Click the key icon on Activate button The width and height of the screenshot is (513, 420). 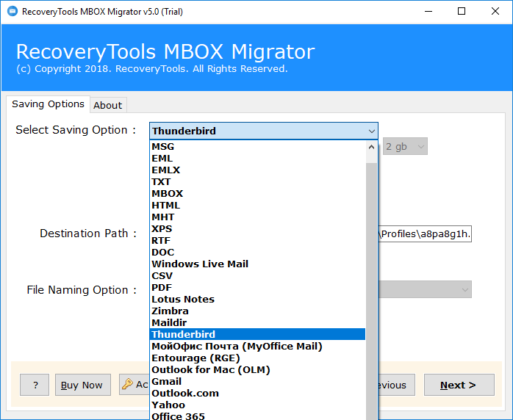click(127, 384)
